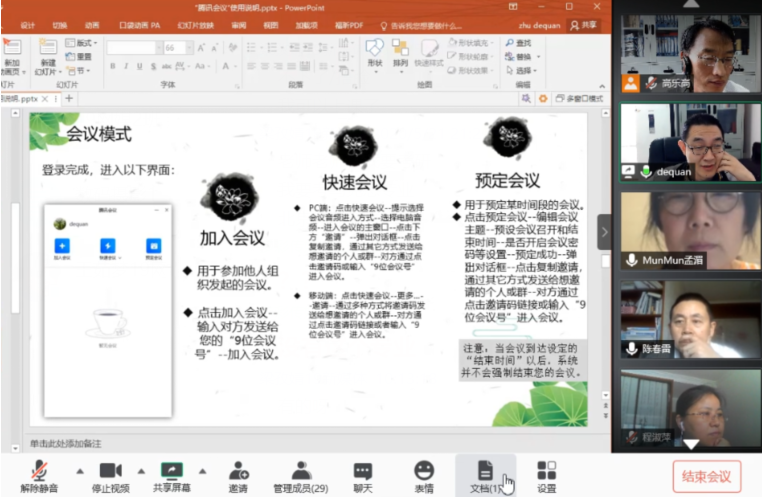Open audio options arrow beside 解除静音
This screenshot has height=497, width=762.
80,471
